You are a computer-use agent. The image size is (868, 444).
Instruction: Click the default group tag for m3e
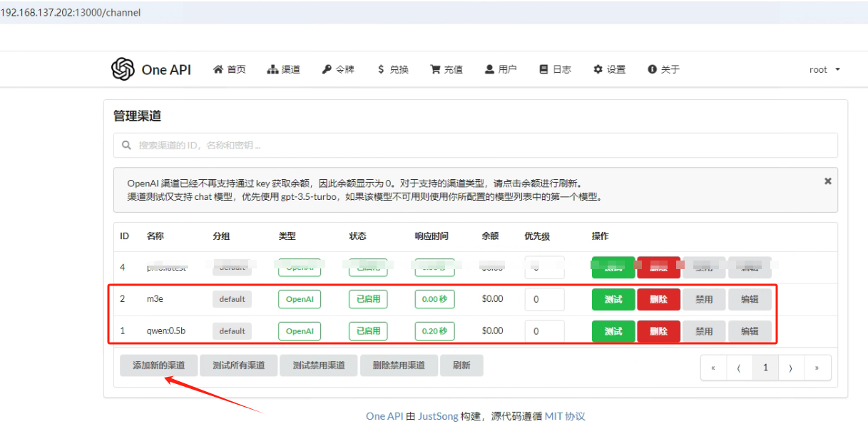click(x=233, y=299)
